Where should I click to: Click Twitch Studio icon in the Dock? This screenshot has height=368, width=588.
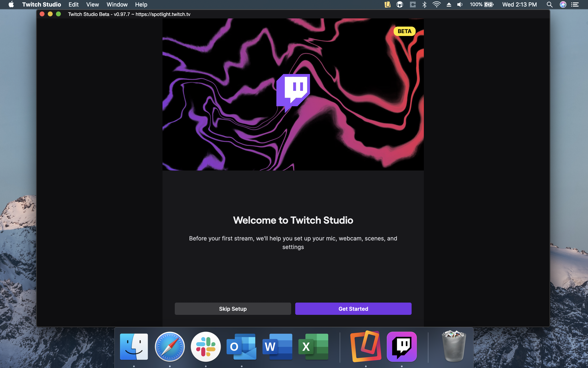tap(402, 347)
